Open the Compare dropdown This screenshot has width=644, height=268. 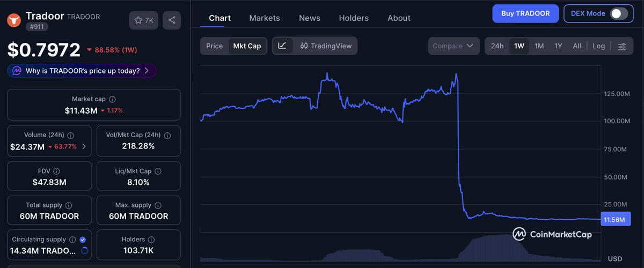click(453, 46)
